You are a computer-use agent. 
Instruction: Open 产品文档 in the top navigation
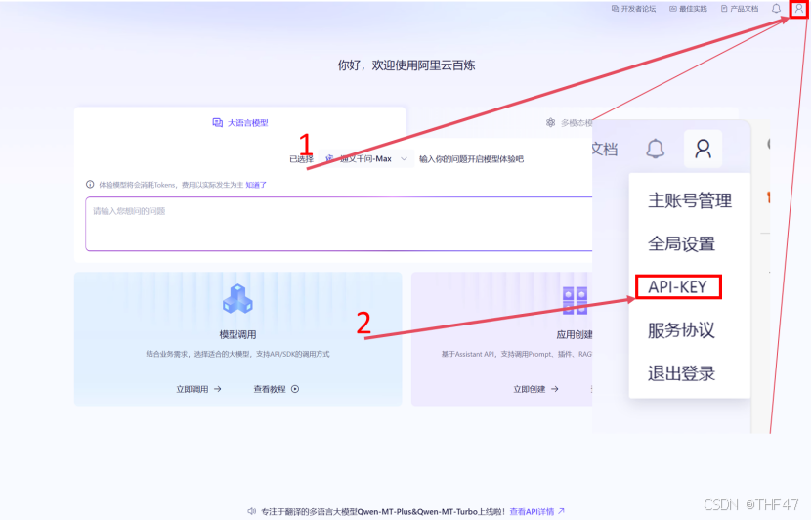[x=740, y=9]
